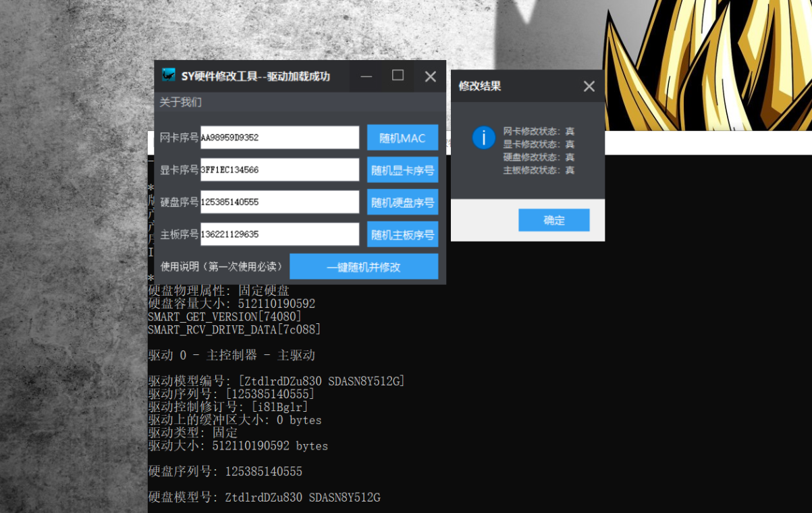Click 随机主板序号 to randomize motherboard serial
Viewport: 812px width, 513px height.
(402, 235)
